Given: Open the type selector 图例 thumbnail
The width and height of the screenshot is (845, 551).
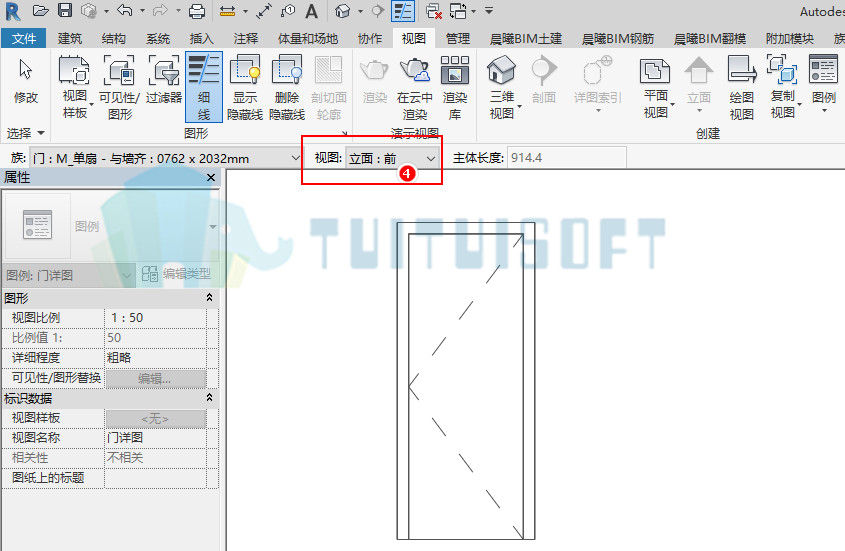Looking at the screenshot, I should click(38, 225).
